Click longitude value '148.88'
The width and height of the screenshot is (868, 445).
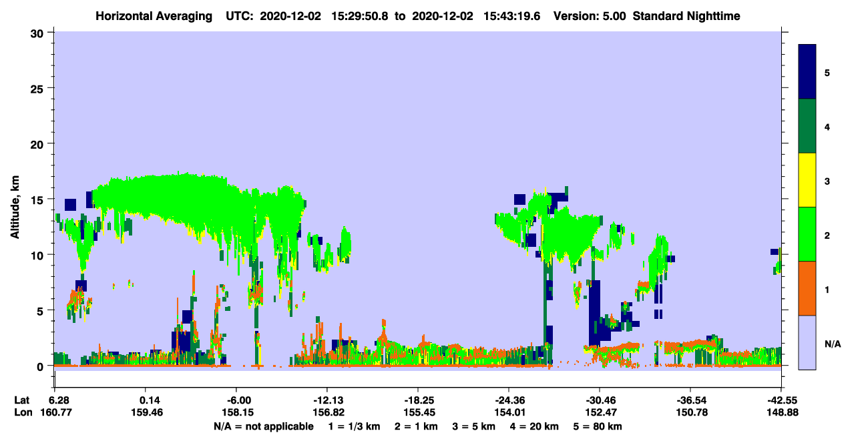point(784,412)
